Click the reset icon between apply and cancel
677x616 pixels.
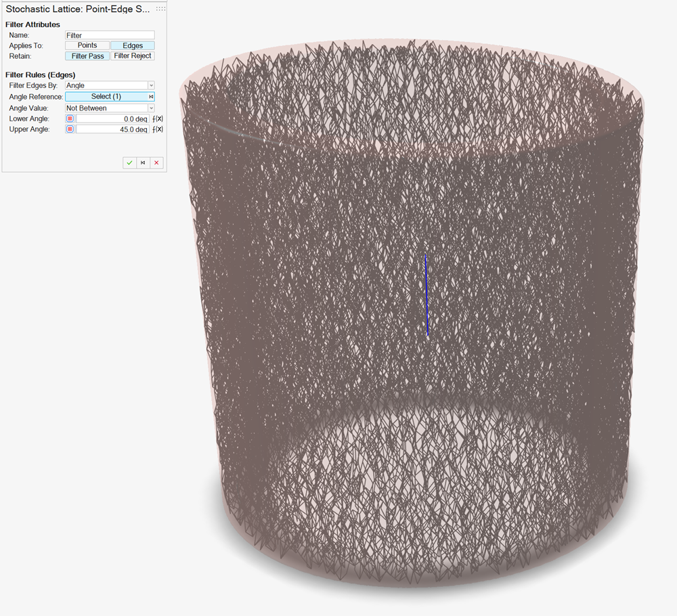tap(143, 163)
